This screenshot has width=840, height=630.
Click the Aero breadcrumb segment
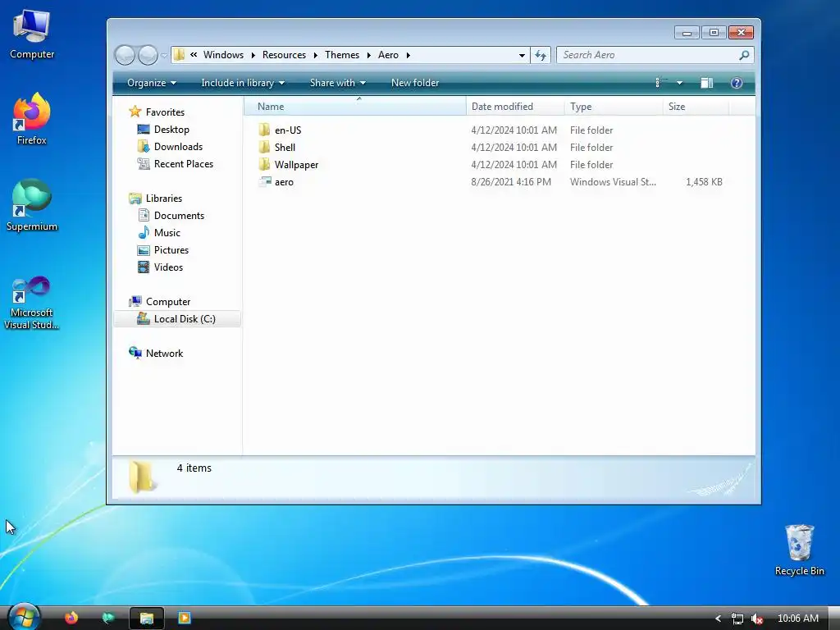[388, 55]
